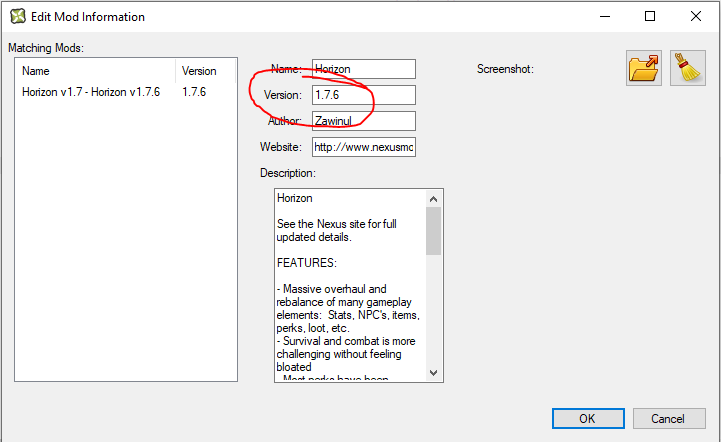Click the Screenshot label
Screen dimensions: 721x442
[505, 69]
